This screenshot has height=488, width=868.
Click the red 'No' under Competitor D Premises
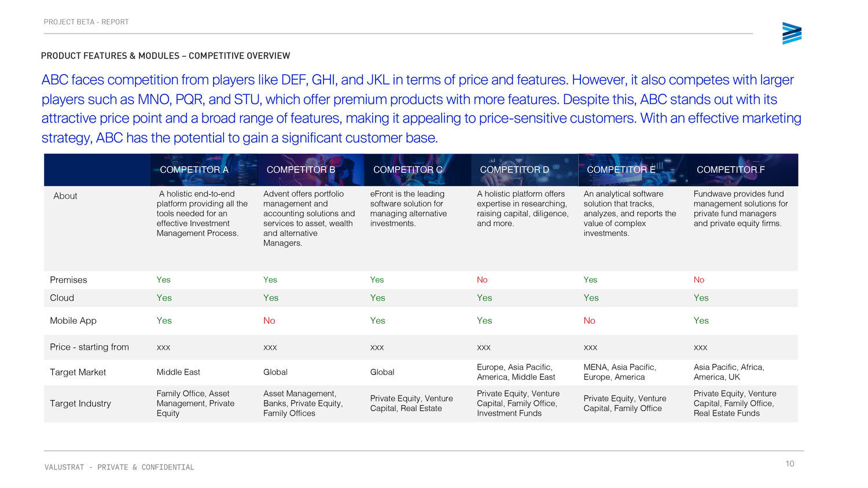click(x=482, y=280)
